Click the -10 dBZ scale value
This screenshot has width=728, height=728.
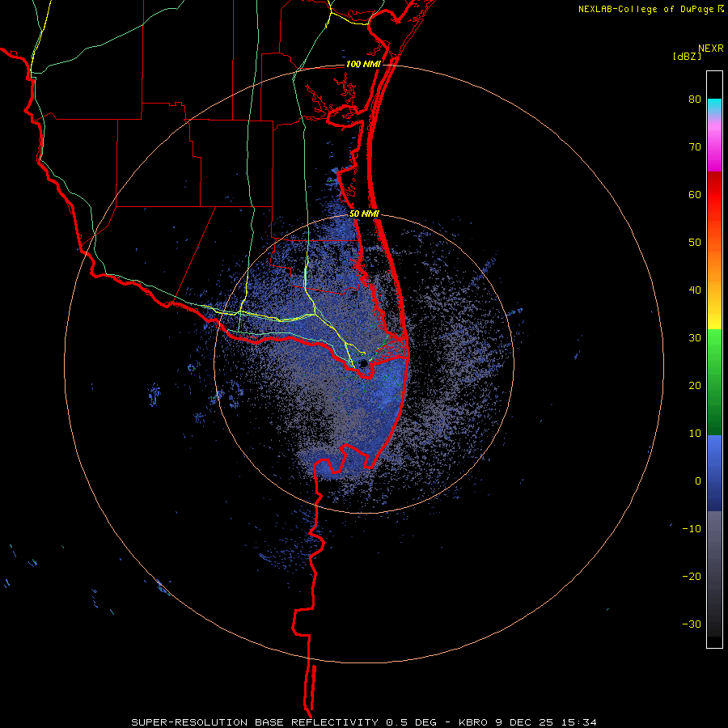(x=692, y=529)
